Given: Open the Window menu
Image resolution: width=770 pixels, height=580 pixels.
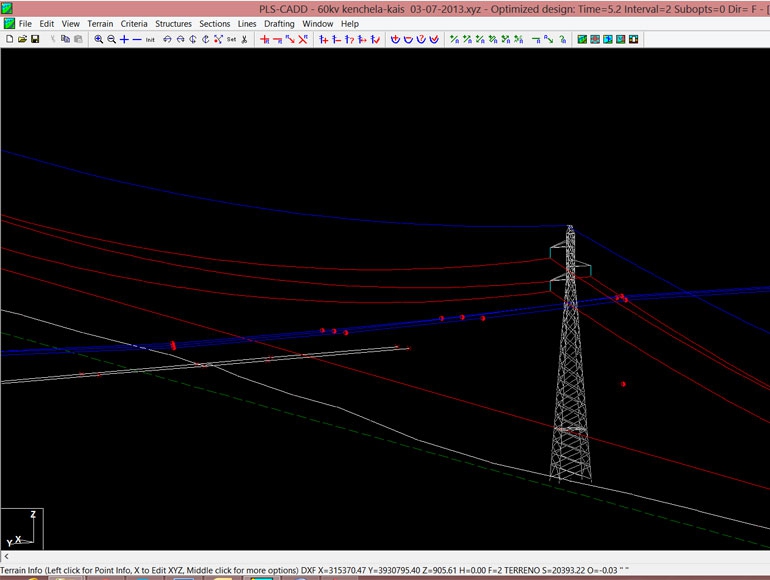Looking at the screenshot, I should [x=318, y=24].
